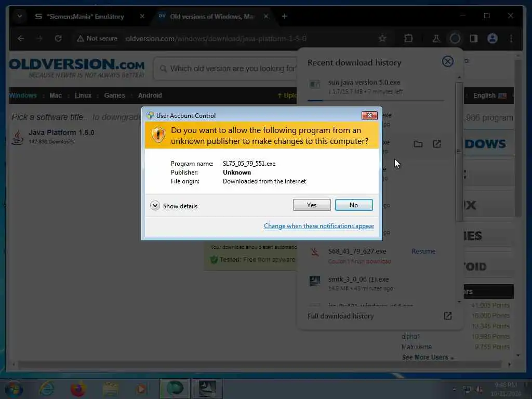Click the Java coffee cup icon
This screenshot has width=532, height=399.
pos(18,137)
